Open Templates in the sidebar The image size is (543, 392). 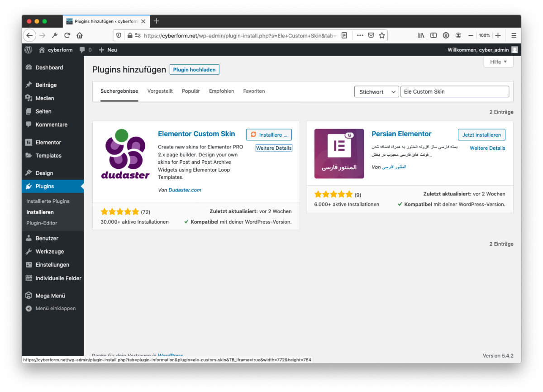tap(52, 155)
